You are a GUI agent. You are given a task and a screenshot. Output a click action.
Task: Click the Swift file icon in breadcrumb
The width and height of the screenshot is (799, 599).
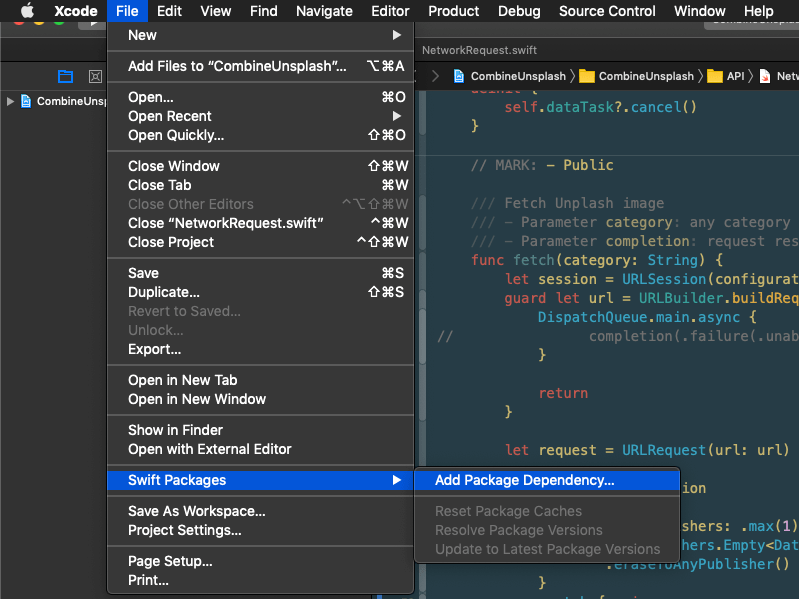click(x=765, y=76)
